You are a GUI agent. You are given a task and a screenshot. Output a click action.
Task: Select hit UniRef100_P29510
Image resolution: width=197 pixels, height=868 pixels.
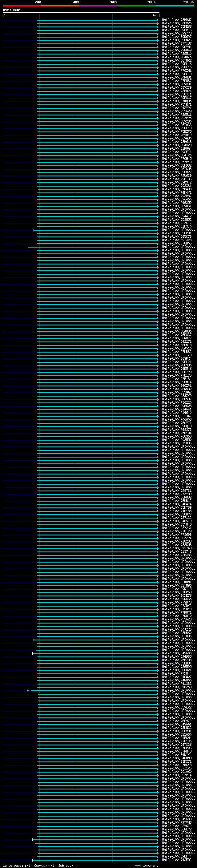click(177, 54)
